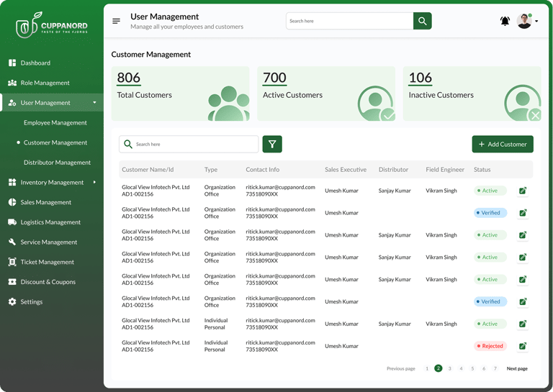Click the magnifier icon in table search

pyautogui.click(x=128, y=144)
